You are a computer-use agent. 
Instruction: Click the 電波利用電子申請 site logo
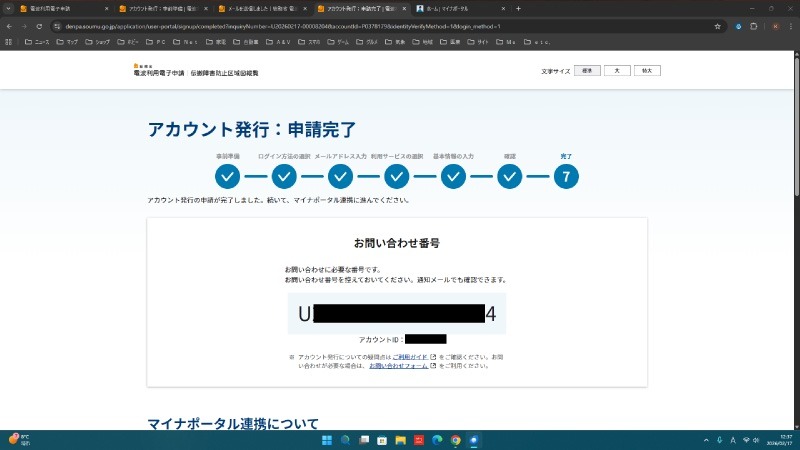168,71
